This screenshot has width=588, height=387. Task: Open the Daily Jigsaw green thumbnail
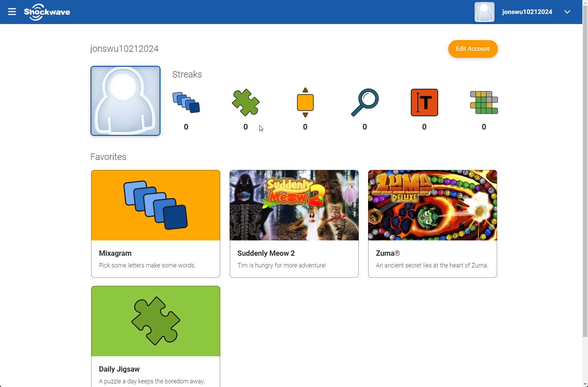(x=156, y=321)
